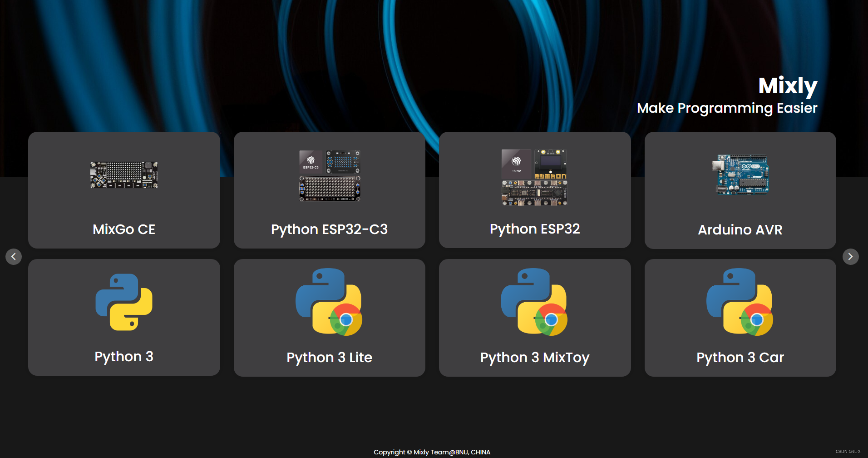This screenshot has height=458, width=868.
Task: Click the Make Programming Easier tagline
Action: 727,108
